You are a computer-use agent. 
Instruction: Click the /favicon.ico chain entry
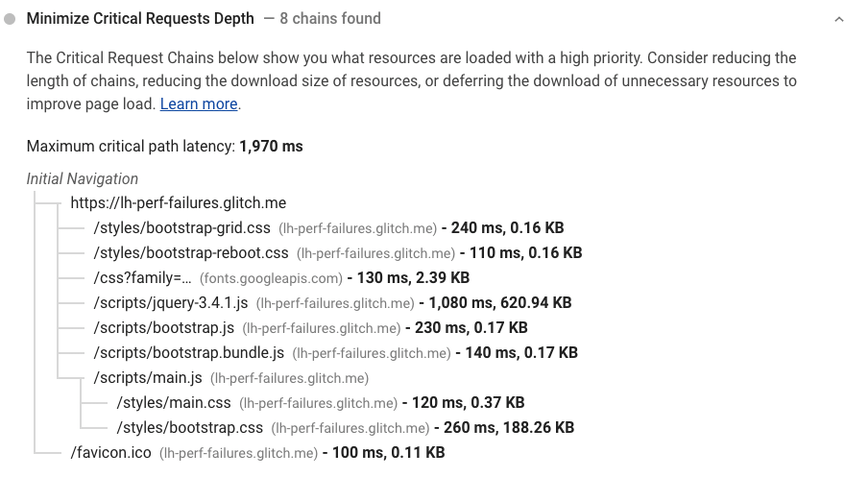(x=111, y=453)
